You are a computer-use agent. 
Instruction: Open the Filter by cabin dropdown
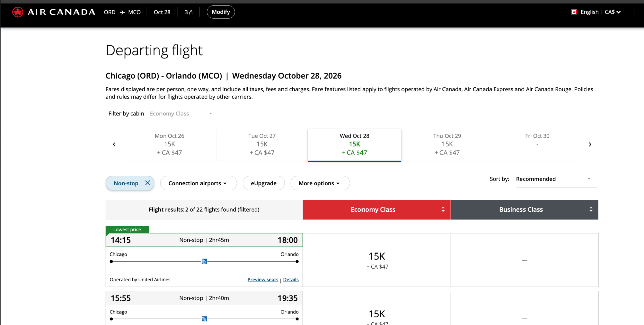click(x=181, y=114)
